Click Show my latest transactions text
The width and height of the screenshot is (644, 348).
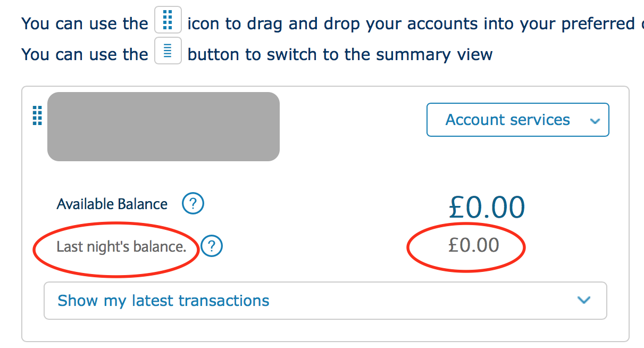click(163, 301)
